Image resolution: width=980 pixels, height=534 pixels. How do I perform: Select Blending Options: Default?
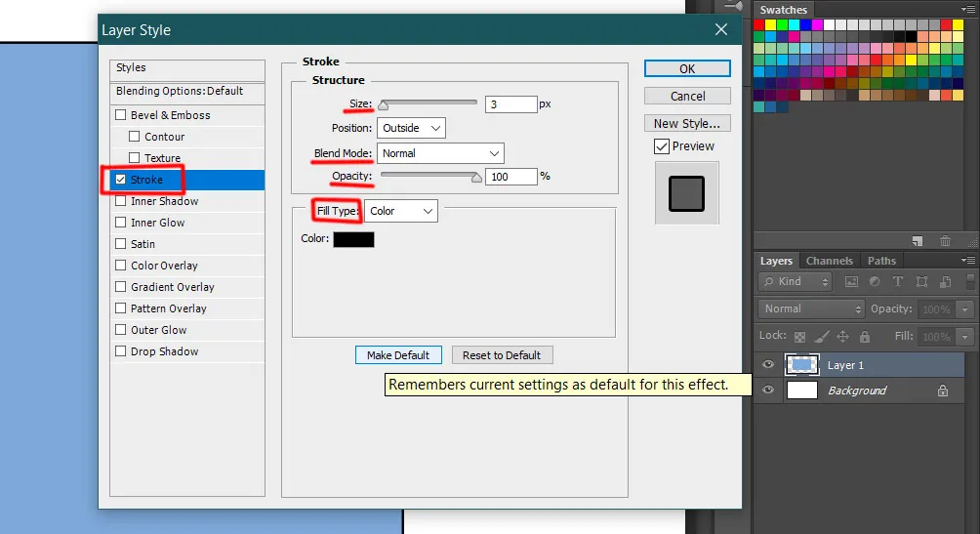(187, 92)
